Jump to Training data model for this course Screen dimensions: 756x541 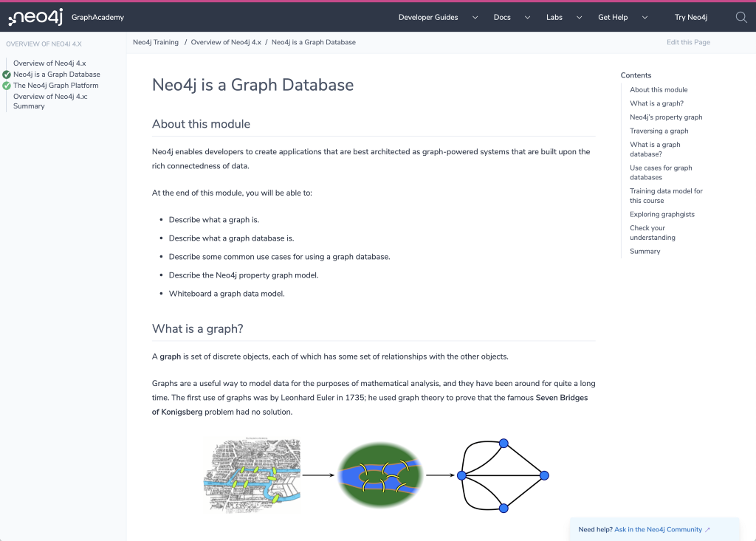[666, 196]
